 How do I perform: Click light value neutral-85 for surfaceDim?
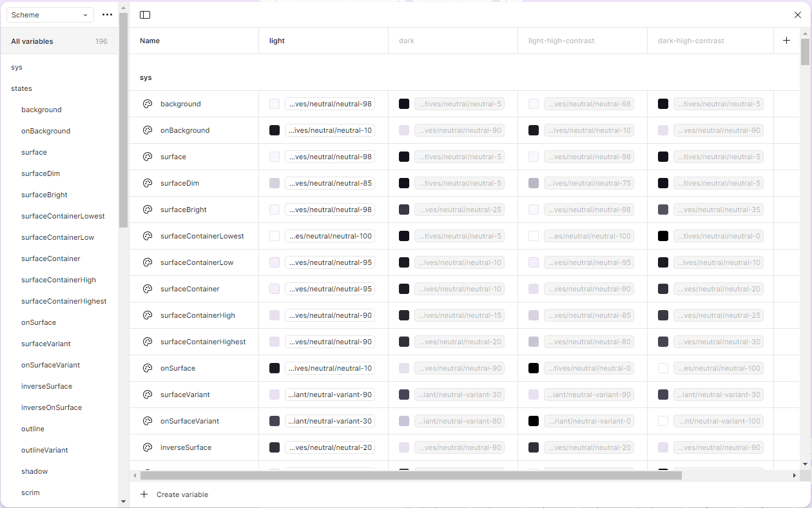pyautogui.click(x=330, y=183)
